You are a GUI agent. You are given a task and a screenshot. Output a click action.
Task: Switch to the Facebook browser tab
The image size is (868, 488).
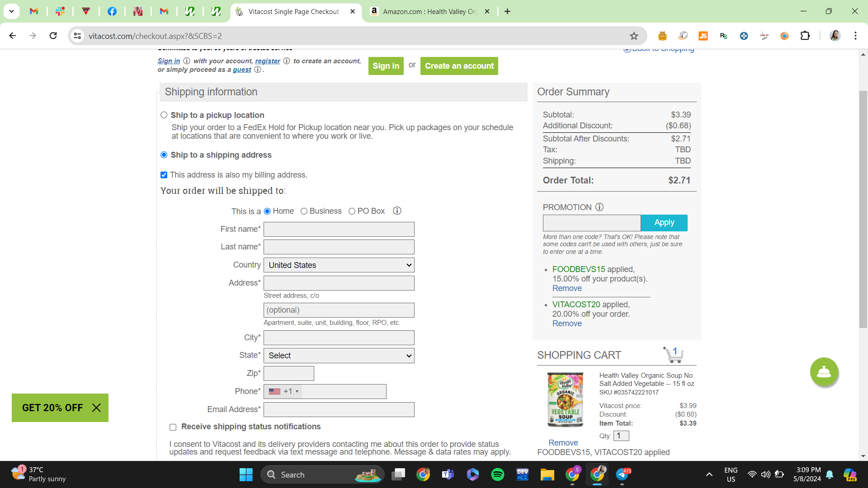coord(112,11)
